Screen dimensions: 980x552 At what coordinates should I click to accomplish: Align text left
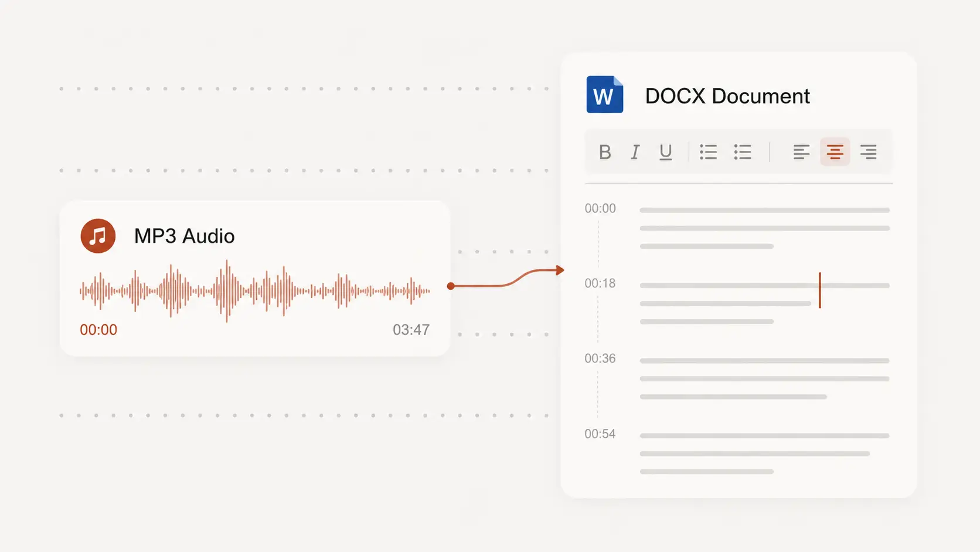coord(801,152)
